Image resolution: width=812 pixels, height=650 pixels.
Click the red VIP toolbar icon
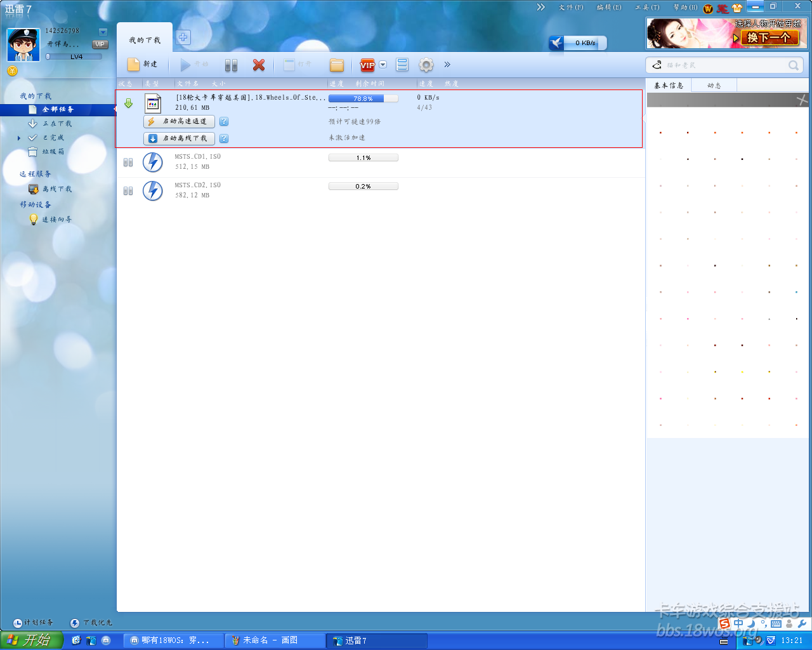pyautogui.click(x=367, y=65)
